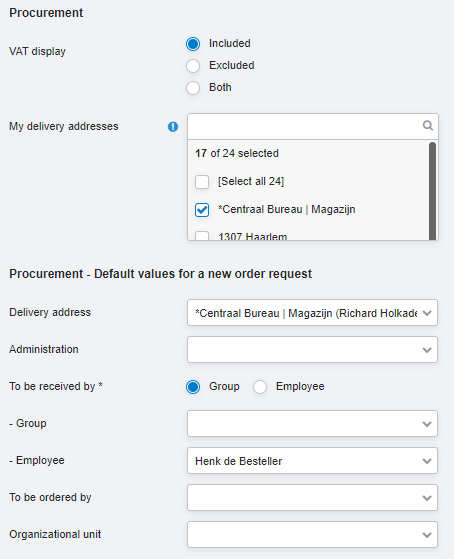
Task: Focus the My delivery addresses search field
Action: (x=305, y=126)
